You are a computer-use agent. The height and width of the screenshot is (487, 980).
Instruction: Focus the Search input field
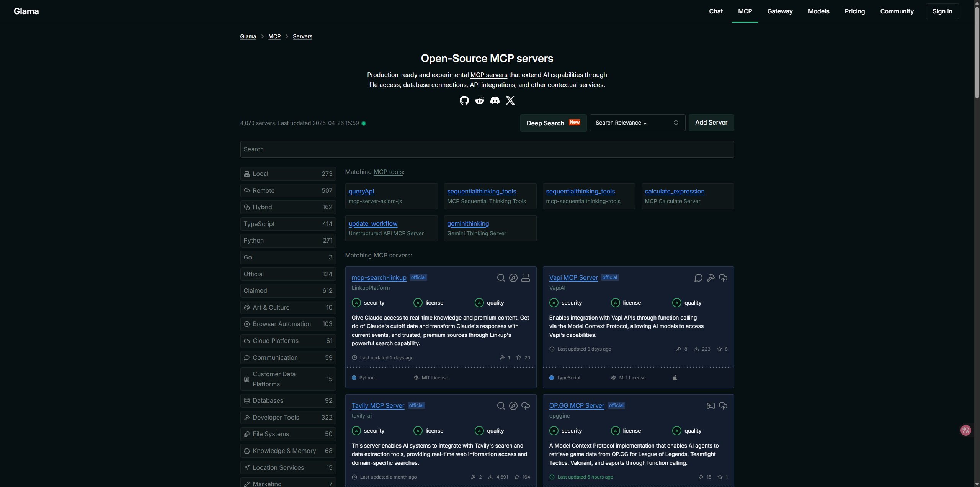point(487,149)
